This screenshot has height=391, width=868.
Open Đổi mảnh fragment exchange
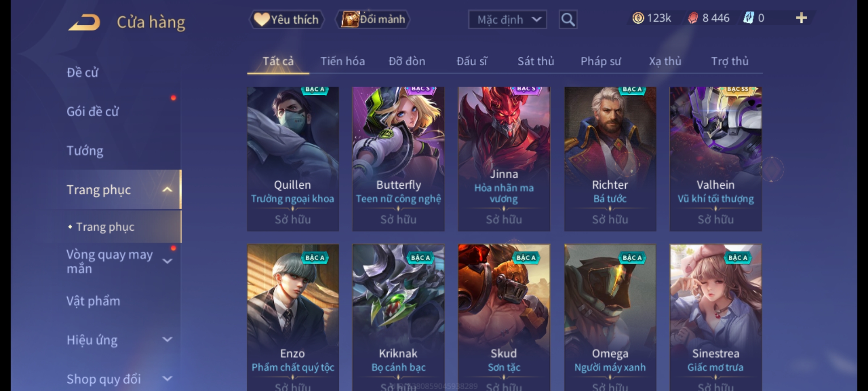373,20
